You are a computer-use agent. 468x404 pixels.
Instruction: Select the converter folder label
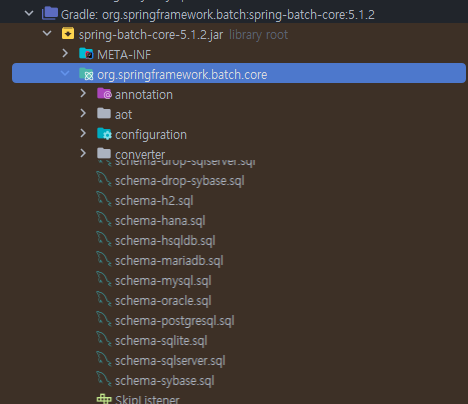pos(140,154)
